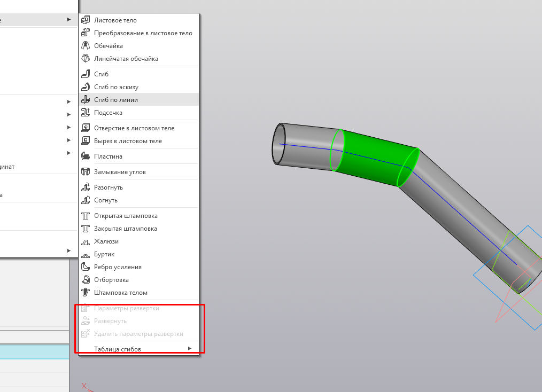This screenshot has width=542, height=392.
Task: Open the Таблица сгибов submenu
Action: (x=139, y=349)
